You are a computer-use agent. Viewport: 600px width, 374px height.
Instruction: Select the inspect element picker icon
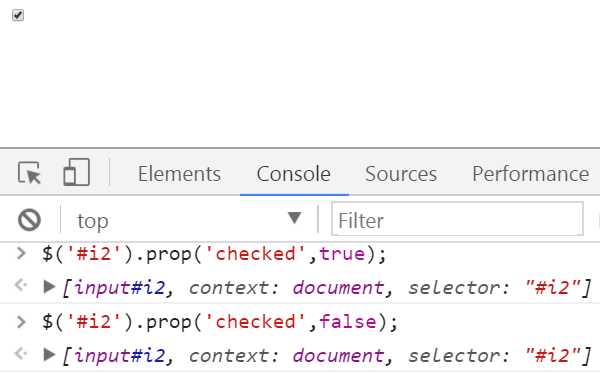tap(29, 173)
